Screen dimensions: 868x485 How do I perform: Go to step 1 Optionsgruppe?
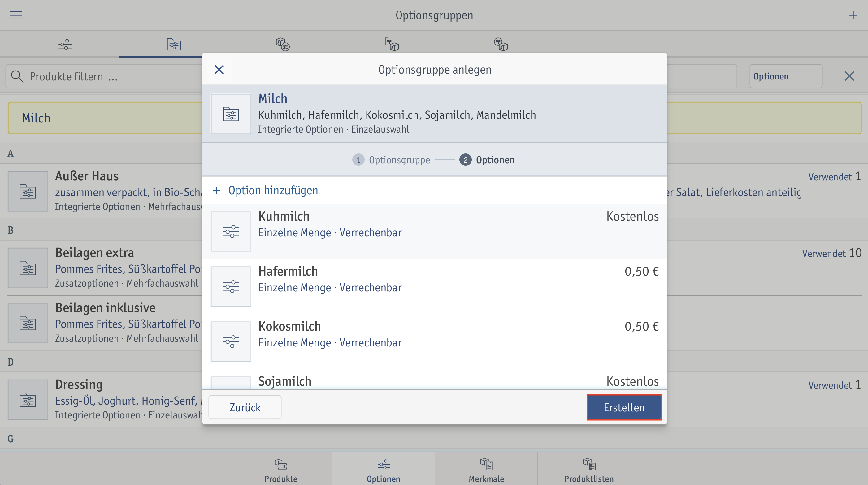391,160
